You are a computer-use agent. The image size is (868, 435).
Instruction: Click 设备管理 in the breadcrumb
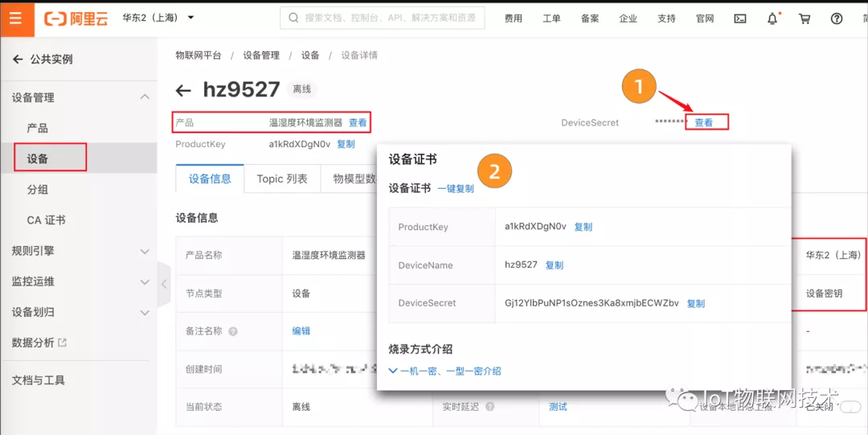pos(261,55)
